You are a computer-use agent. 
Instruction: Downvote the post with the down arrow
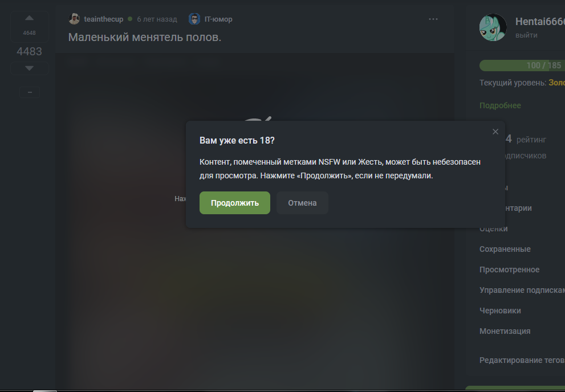[x=29, y=68]
